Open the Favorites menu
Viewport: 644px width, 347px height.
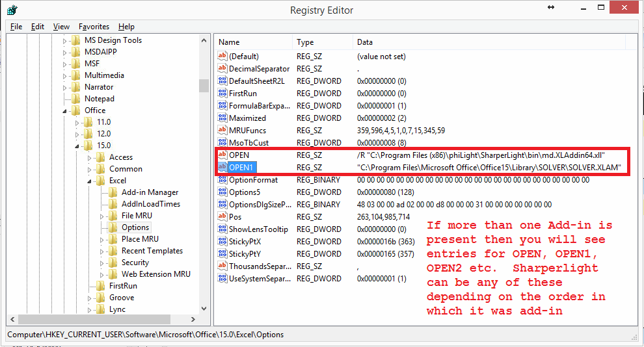pos(94,27)
